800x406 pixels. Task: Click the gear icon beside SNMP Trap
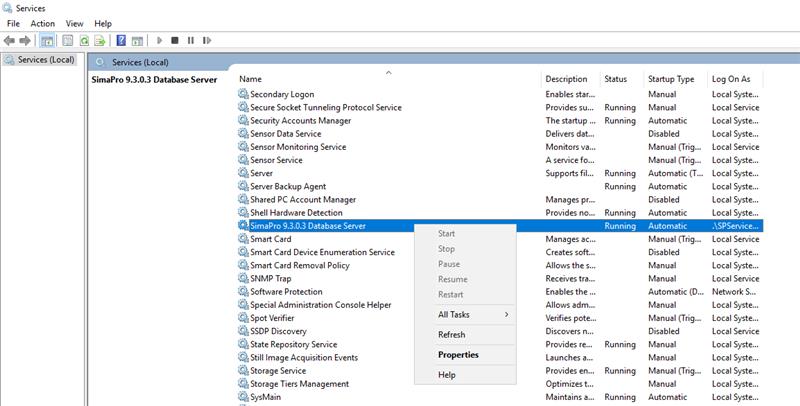pos(243,278)
